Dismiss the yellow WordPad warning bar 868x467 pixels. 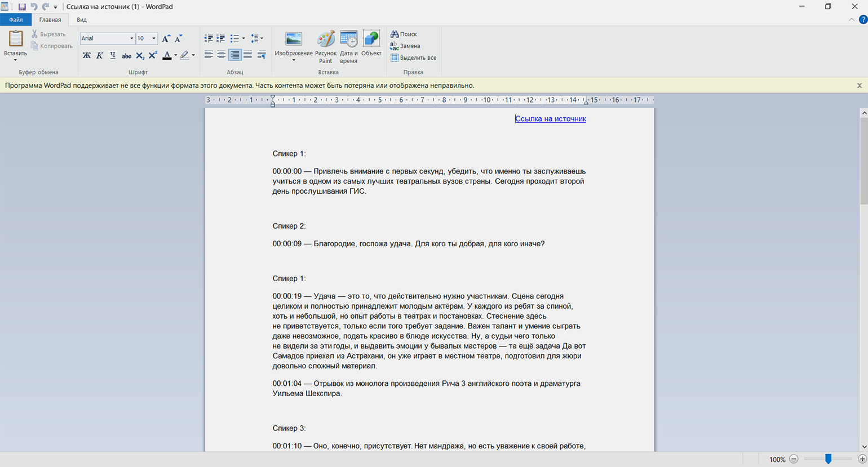click(860, 86)
